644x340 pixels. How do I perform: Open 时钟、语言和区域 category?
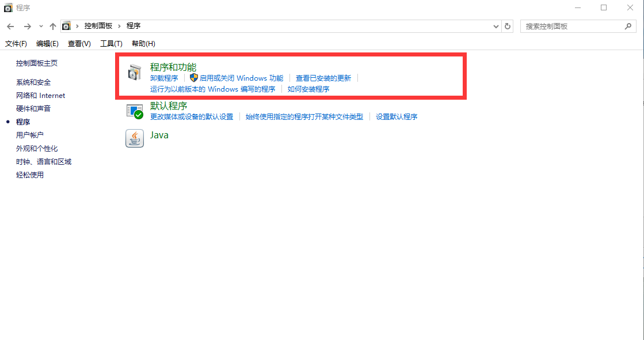pyautogui.click(x=44, y=161)
